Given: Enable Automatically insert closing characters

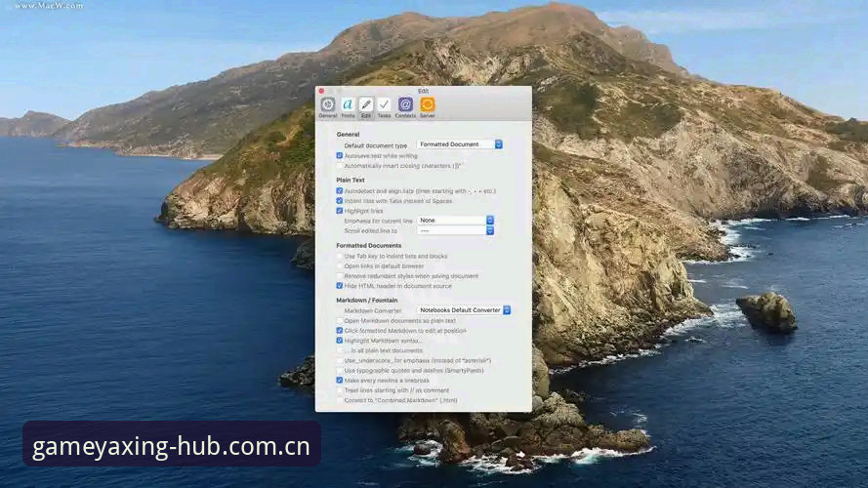Looking at the screenshot, I should (340, 166).
